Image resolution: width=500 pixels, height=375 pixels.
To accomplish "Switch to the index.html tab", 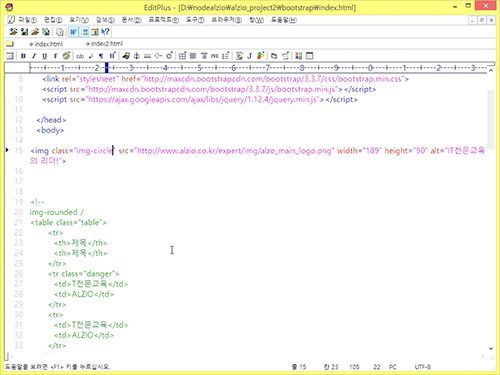I will pos(46,44).
